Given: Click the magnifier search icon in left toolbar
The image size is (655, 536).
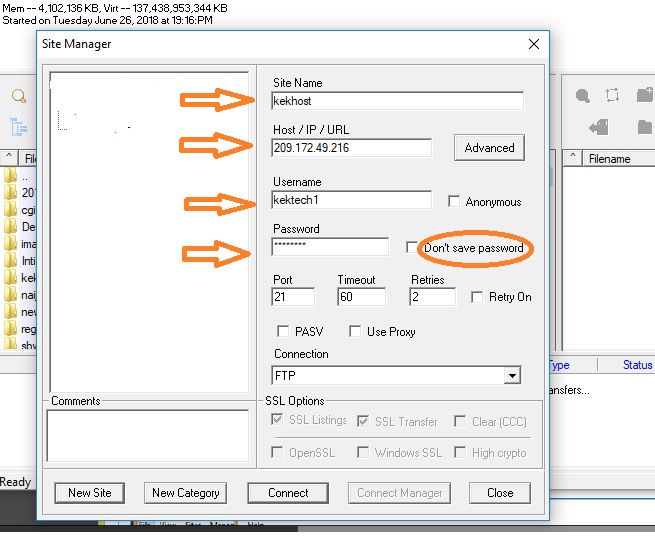Looking at the screenshot, I should point(19,97).
